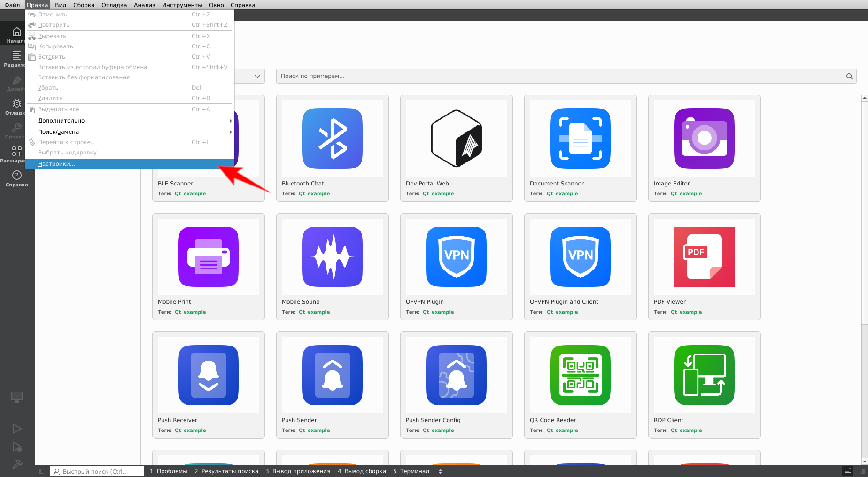
Task: Open the Help (Справка) mode in sidebar
Action: (x=16, y=178)
